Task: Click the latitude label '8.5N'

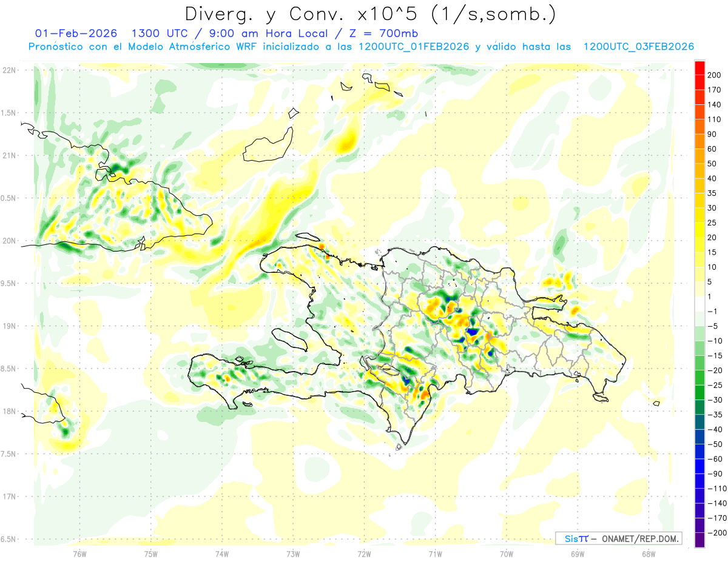Action: click(x=8, y=369)
